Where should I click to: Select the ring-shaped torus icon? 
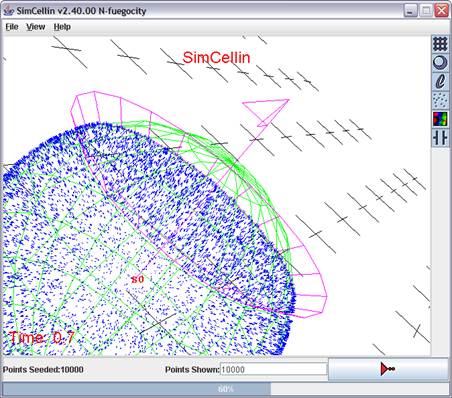(440, 62)
